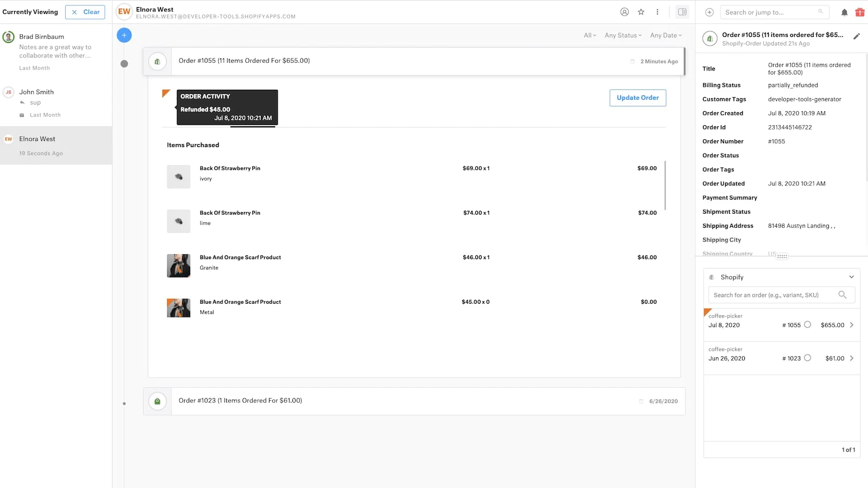The width and height of the screenshot is (868, 488).
Task: Open the All filter dropdown
Action: tap(590, 35)
